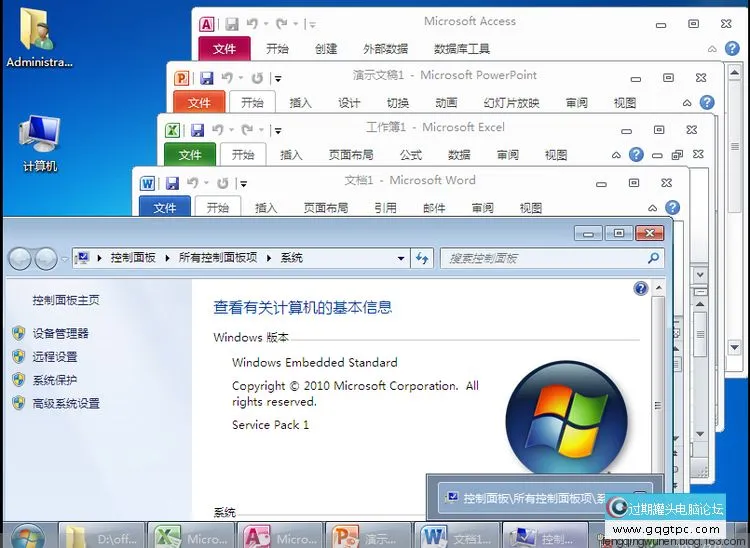Click Back button in Control Panel
Viewport: 750px width, 548px height.
[20, 259]
